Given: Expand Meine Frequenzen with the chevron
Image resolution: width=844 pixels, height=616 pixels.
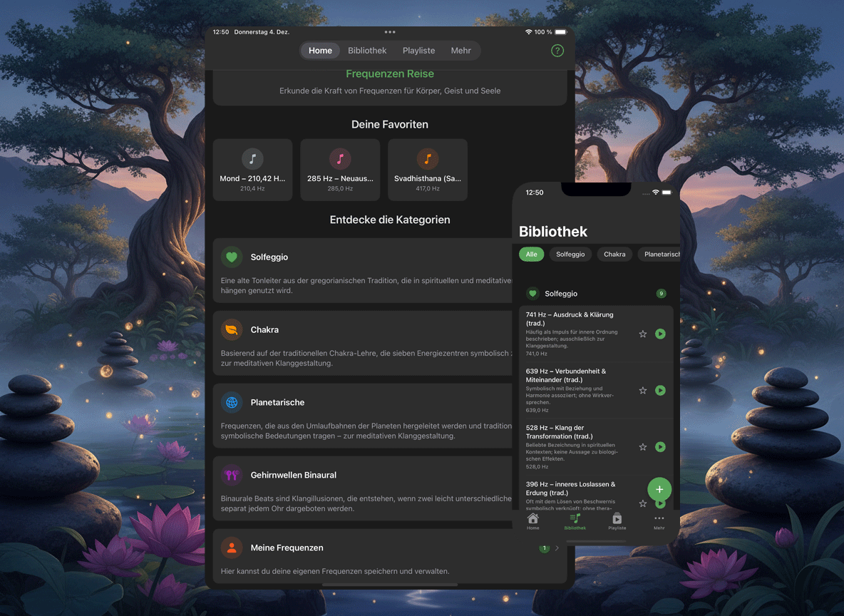Looking at the screenshot, I should point(557,548).
